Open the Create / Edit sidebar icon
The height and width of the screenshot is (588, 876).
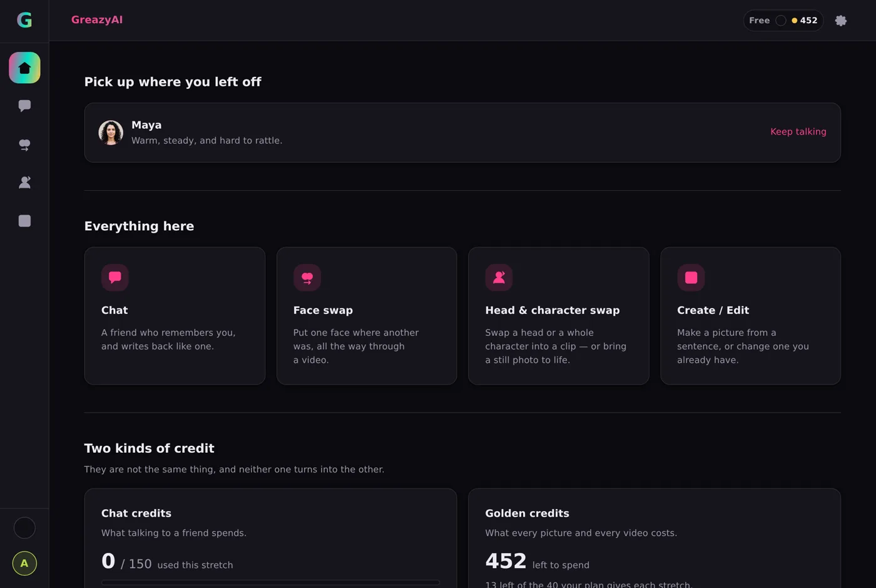tap(24, 221)
